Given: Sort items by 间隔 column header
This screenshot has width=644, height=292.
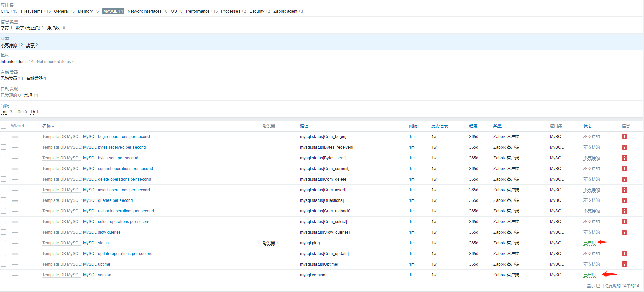Looking at the screenshot, I should (x=413, y=126).
